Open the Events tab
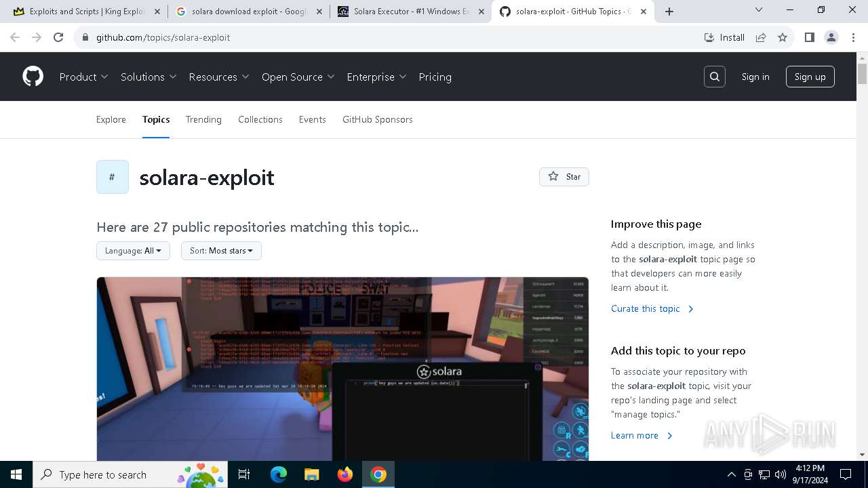 click(313, 119)
